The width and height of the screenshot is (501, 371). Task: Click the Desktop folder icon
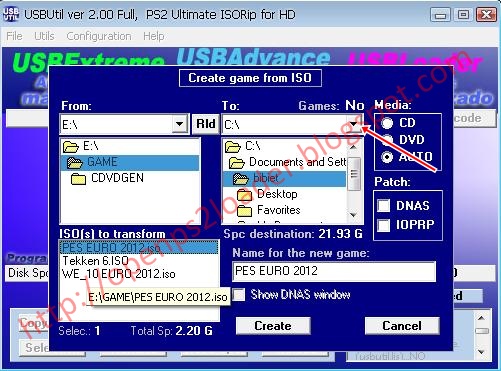coord(245,195)
